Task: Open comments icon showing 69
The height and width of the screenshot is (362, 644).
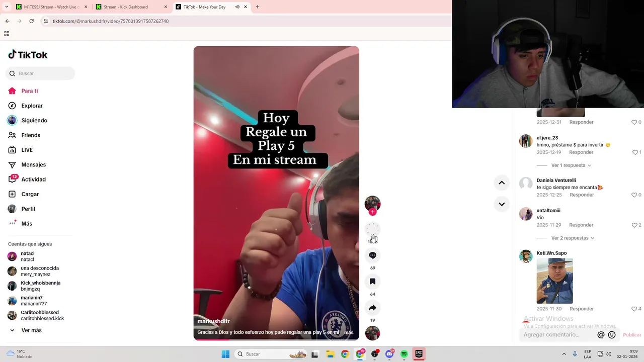Action: (x=372, y=255)
